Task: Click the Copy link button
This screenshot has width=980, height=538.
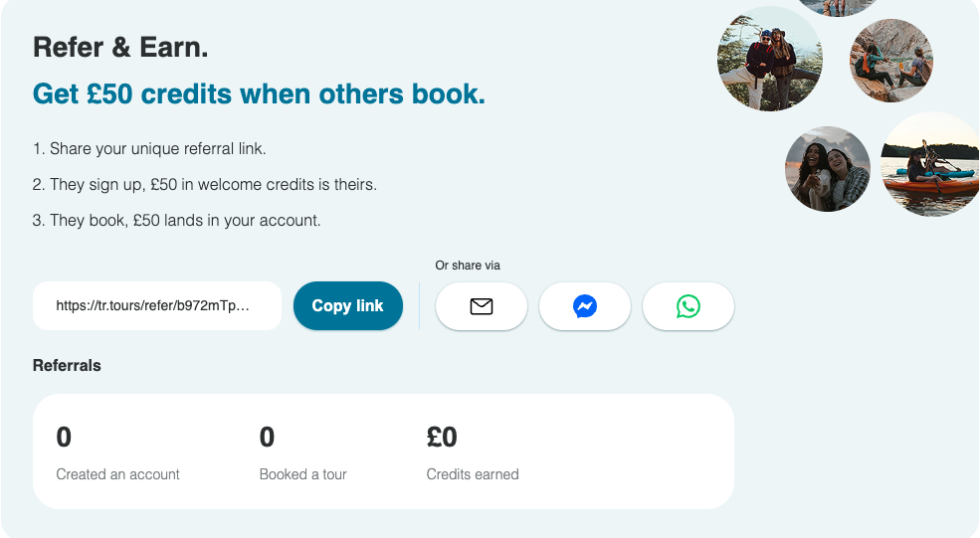Action: coord(348,305)
